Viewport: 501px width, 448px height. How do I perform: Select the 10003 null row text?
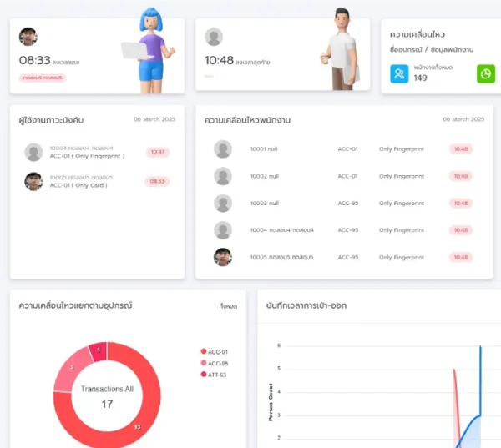pyautogui.click(x=264, y=203)
